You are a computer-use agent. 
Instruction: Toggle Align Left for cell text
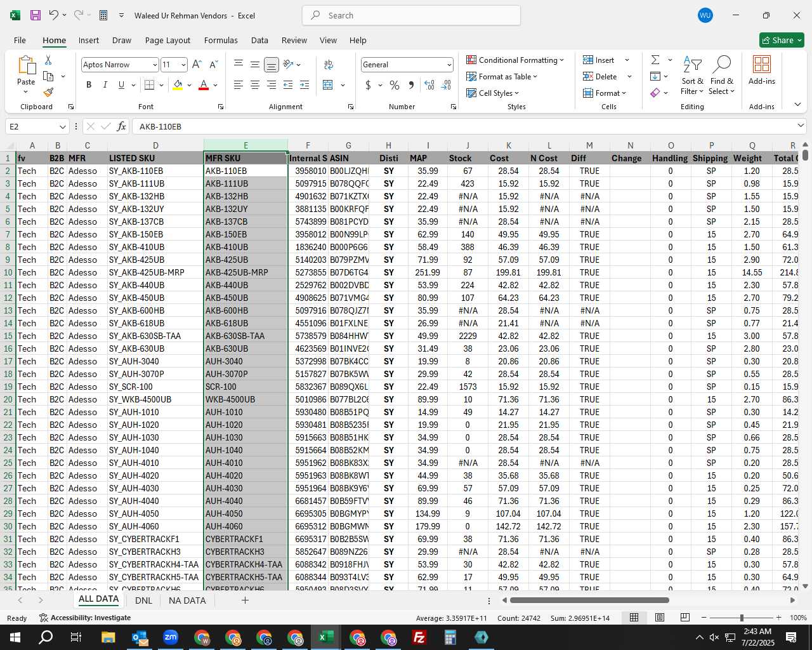click(x=239, y=84)
